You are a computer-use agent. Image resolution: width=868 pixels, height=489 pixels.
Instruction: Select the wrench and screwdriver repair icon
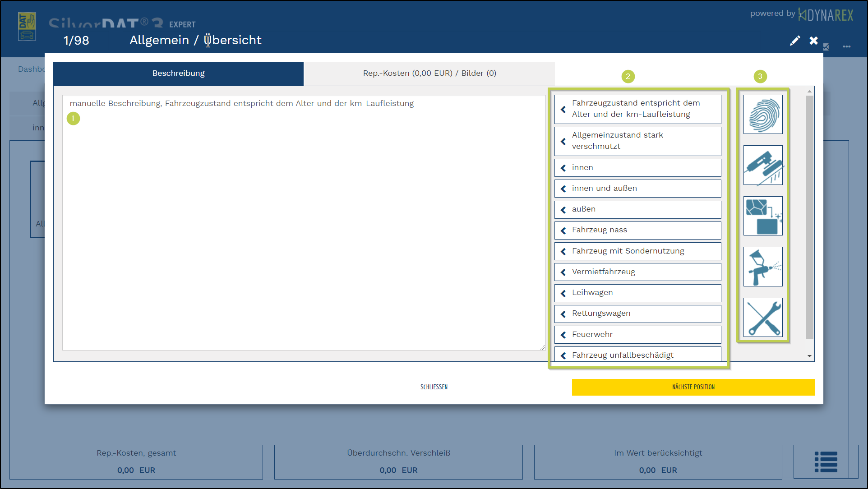pos(763,317)
